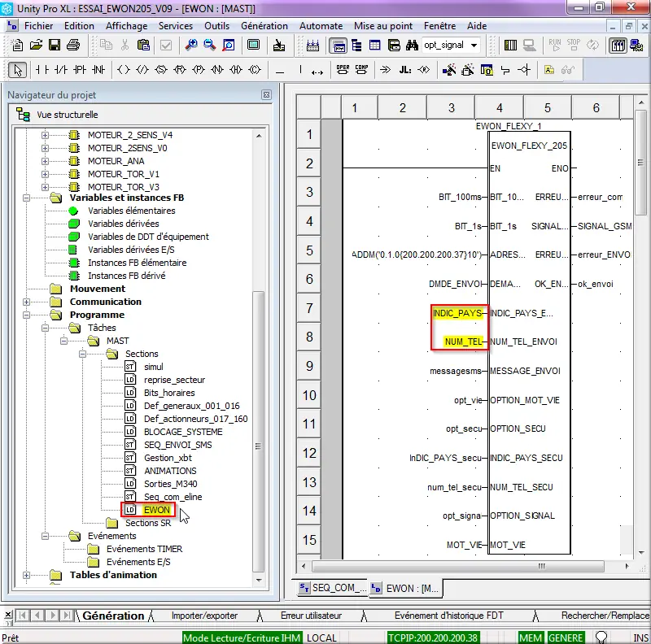Select the Erreur utilisateur output tab
This screenshot has height=644, width=651.
[x=311, y=616]
